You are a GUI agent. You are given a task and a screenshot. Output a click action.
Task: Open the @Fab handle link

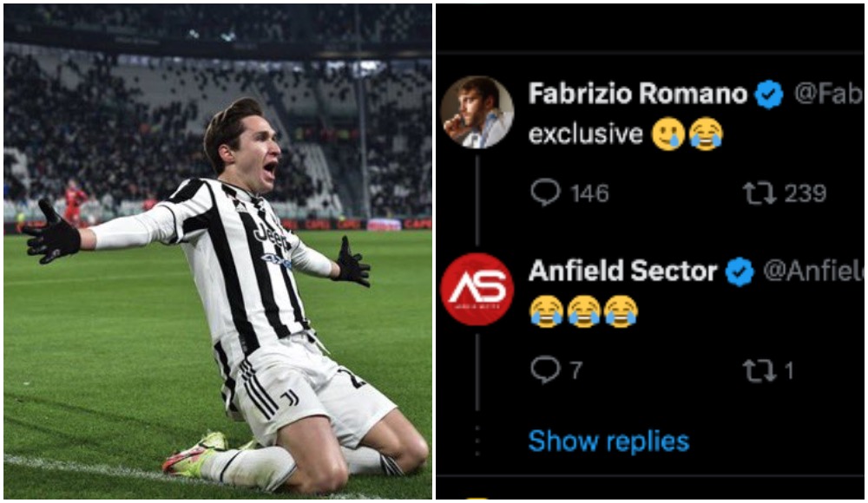(829, 94)
